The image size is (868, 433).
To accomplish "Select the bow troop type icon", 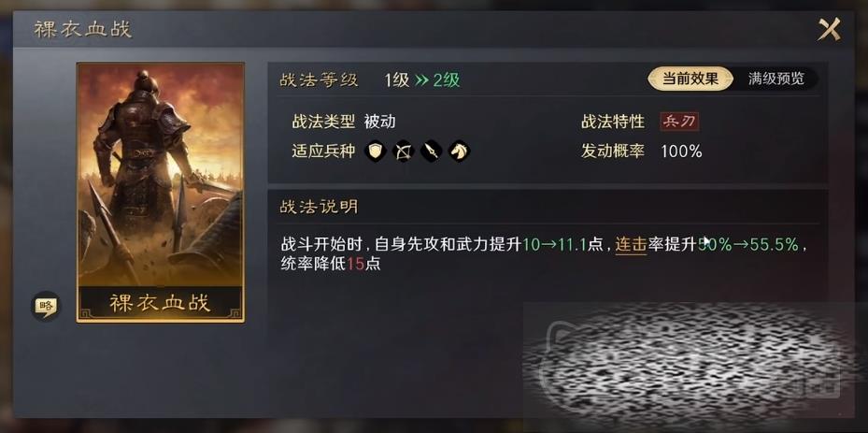I will [404, 151].
